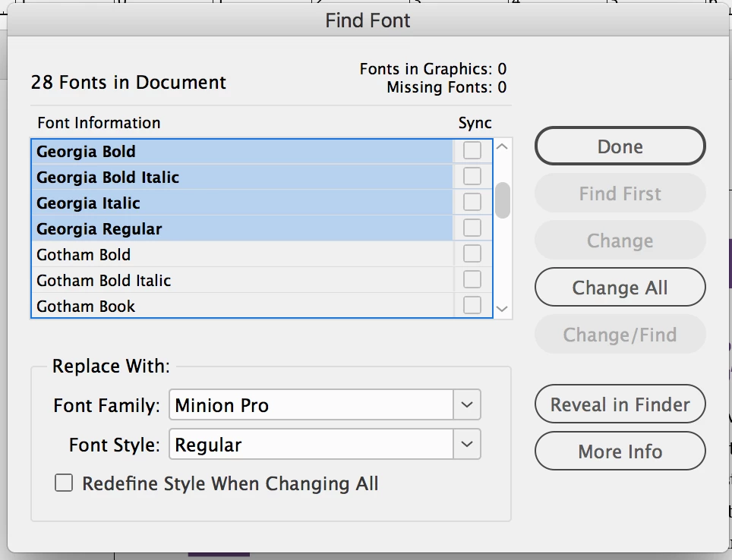Click the font list scrollbar thumb

tap(502, 200)
